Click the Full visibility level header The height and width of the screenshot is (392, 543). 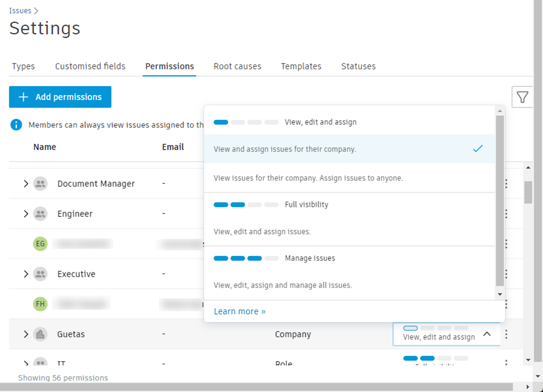307,204
